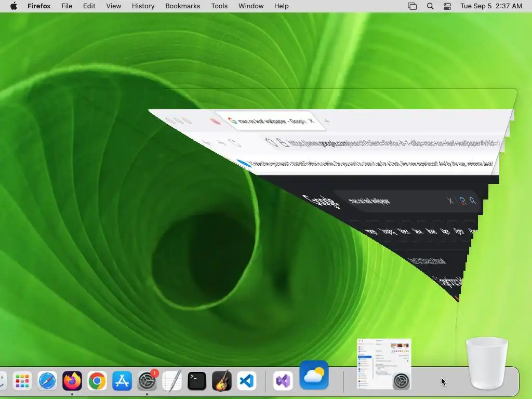Open the View menu

[x=114, y=6]
